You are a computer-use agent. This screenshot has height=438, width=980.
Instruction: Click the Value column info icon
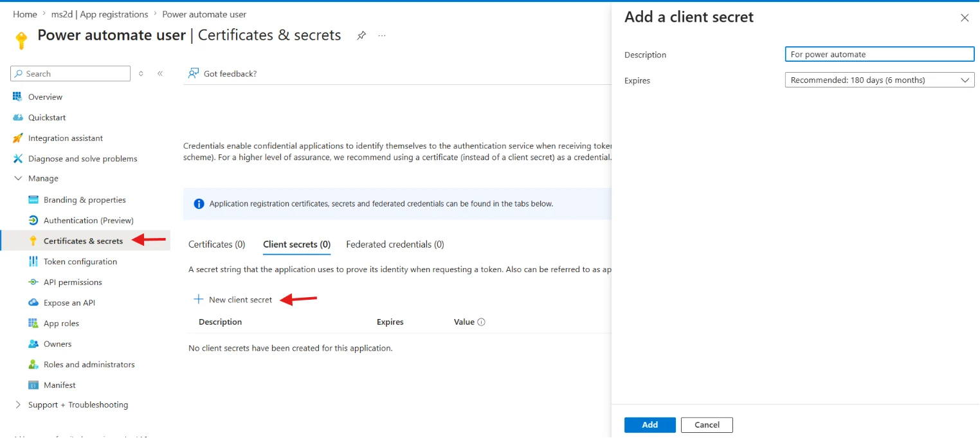point(481,322)
